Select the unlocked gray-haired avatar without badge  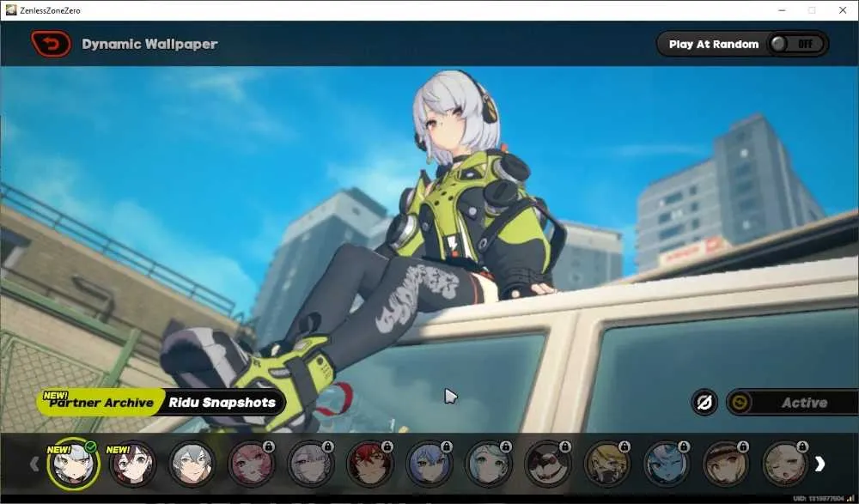(x=192, y=464)
